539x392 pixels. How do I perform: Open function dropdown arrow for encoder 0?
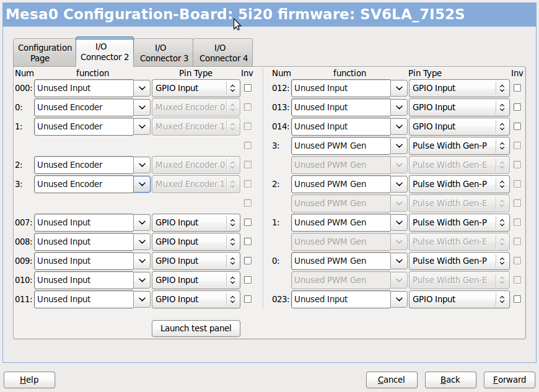[x=142, y=108]
